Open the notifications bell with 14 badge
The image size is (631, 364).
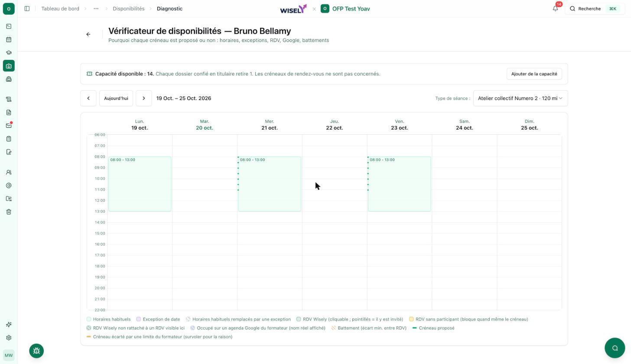pos(556,8)
